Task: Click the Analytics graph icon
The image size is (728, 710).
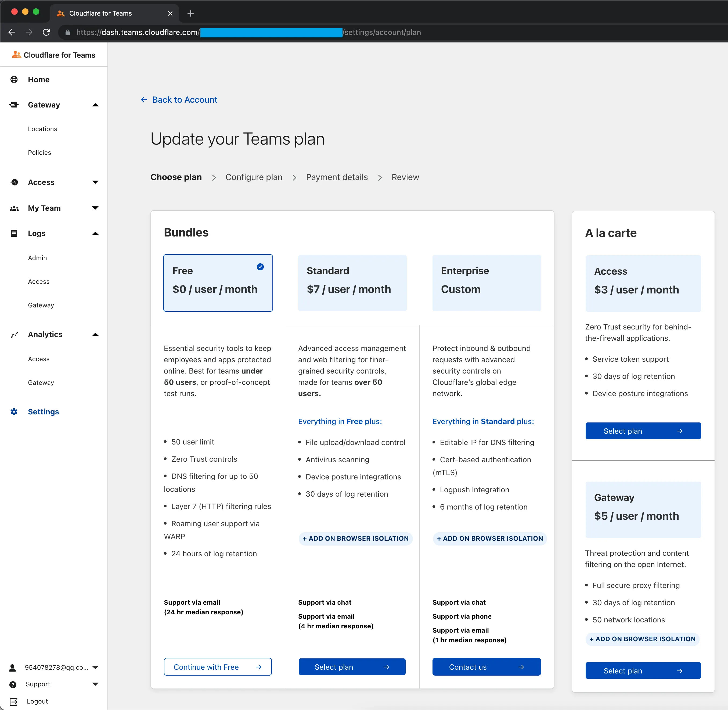Action: pyautogui.click(x=14, y=335)
